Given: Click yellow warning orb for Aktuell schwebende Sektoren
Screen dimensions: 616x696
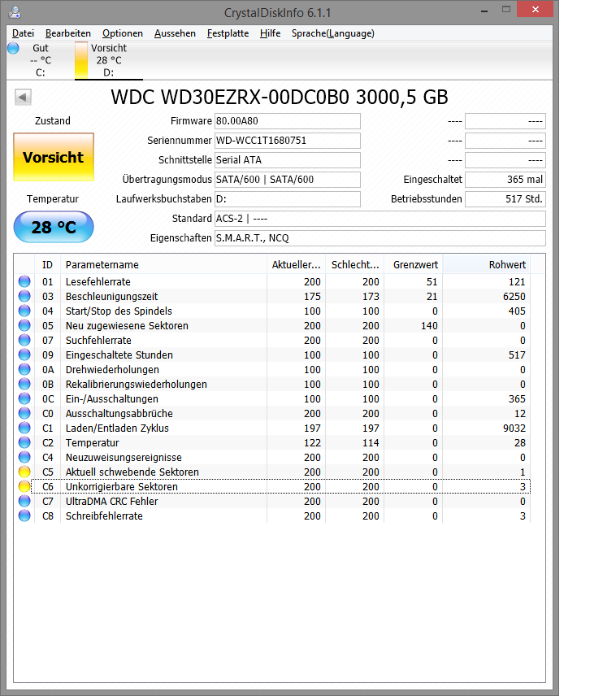Looking at the screenshot, I should click(24, 472).
